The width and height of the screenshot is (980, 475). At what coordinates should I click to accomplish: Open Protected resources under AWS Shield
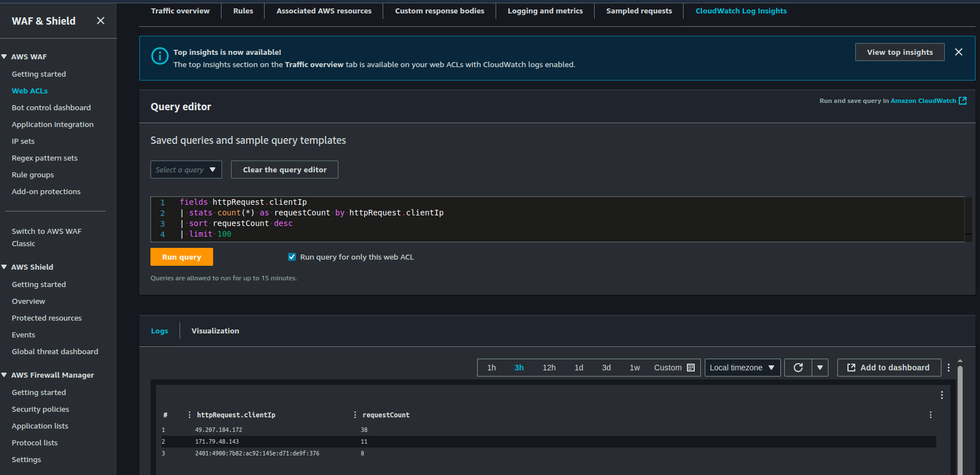pos(46,318)
